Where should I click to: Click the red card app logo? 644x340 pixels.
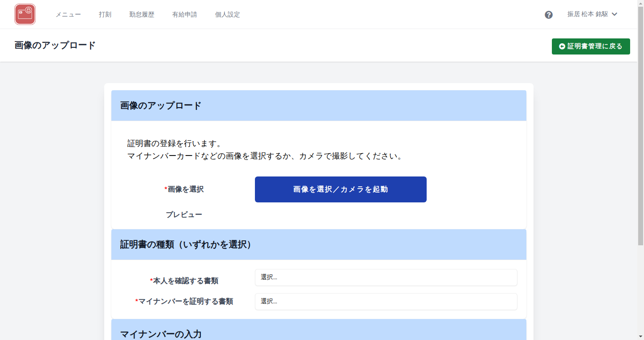(x=25, y=14)
